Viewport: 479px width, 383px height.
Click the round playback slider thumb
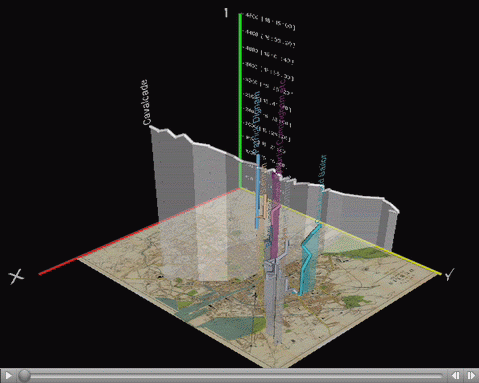coord(24,376)
